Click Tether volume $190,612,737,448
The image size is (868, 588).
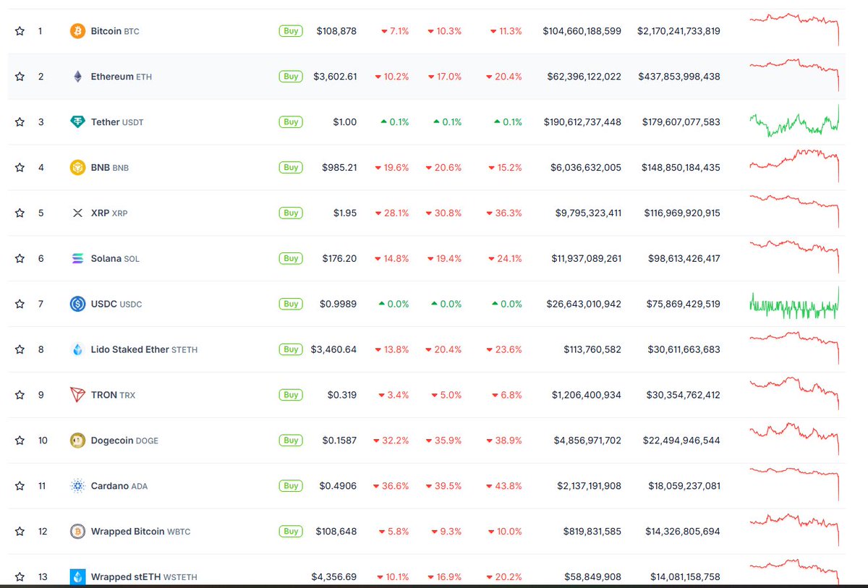point(582,122)
